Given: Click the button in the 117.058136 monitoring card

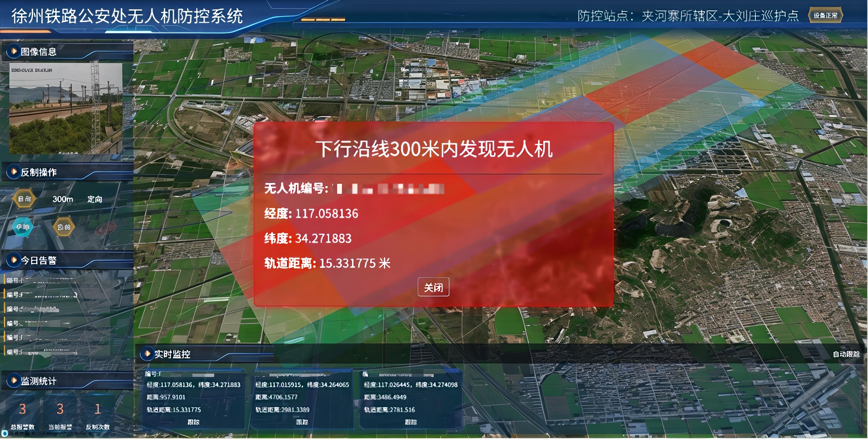Looking at the screenshot, I should 193,422.
